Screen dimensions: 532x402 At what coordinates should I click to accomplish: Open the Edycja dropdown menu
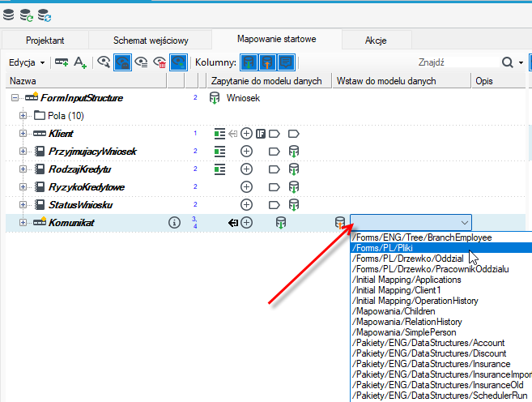click(x=27, y=62)
